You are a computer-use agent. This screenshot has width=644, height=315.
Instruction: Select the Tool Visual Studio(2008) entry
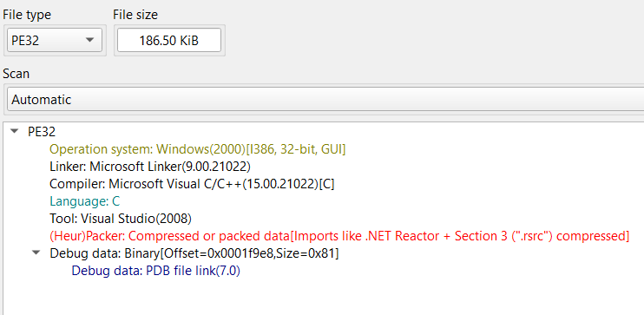click(121, 219)
